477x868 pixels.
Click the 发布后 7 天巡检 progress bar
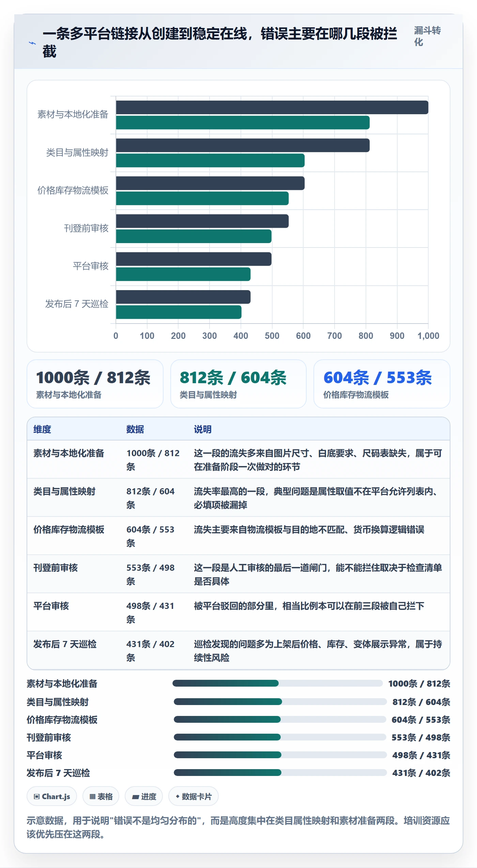click(x=280, y=773)
